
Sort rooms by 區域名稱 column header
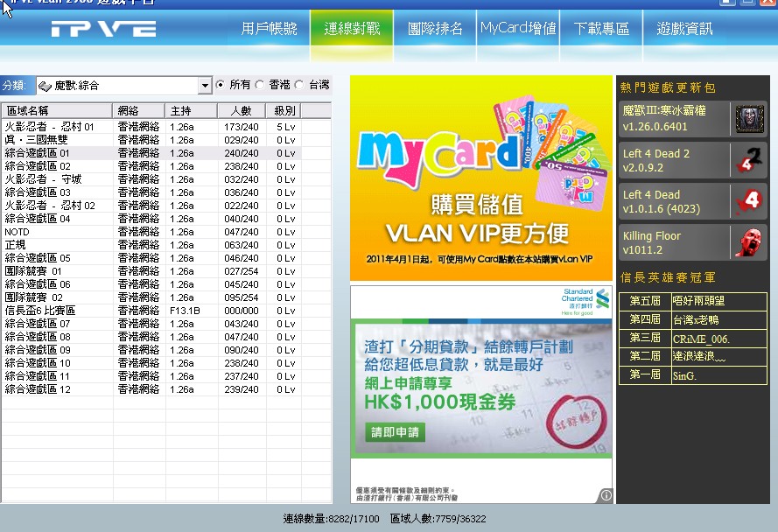pos(57,111)
